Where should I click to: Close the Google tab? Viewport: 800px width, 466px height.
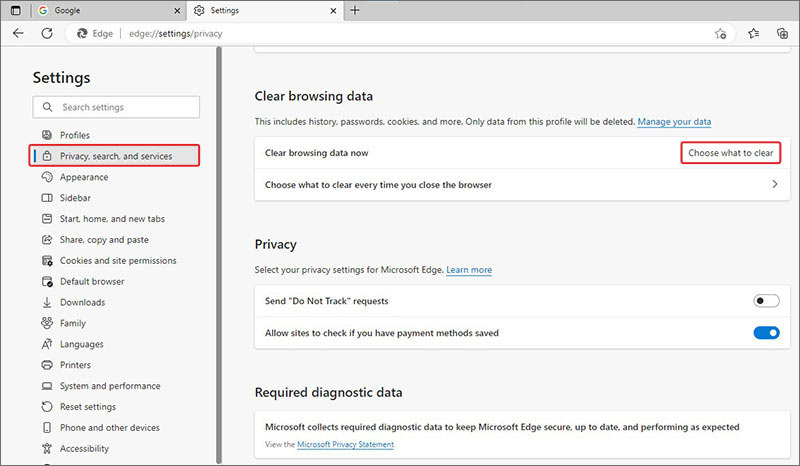177,11
